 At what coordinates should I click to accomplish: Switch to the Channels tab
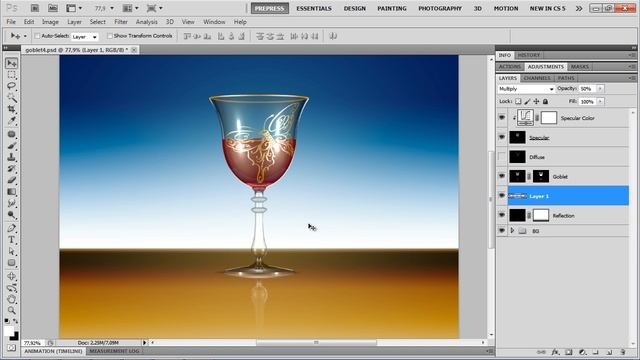(537, 78)
